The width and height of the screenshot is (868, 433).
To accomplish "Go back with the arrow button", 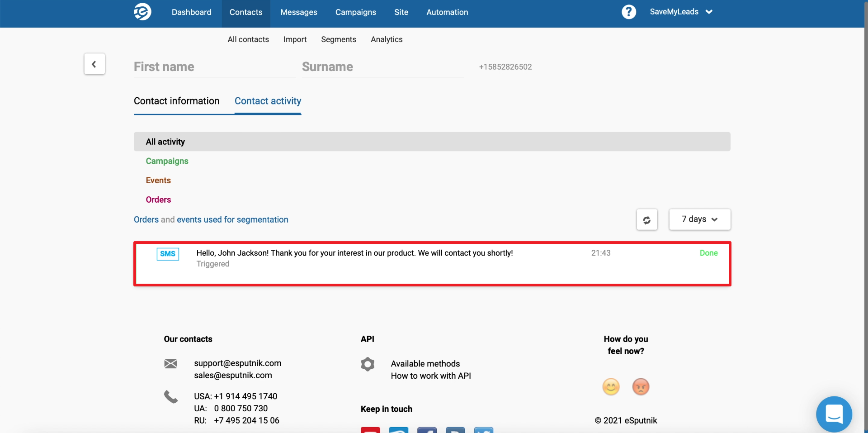I will coord(94,64).
